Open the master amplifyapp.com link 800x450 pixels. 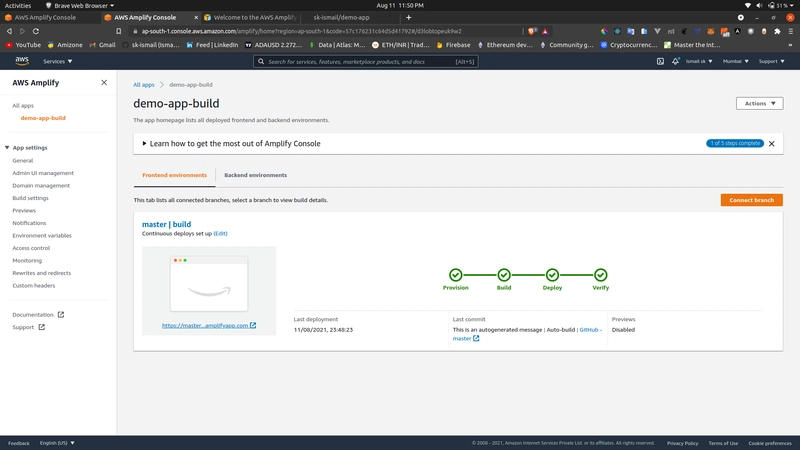(208, 325)
